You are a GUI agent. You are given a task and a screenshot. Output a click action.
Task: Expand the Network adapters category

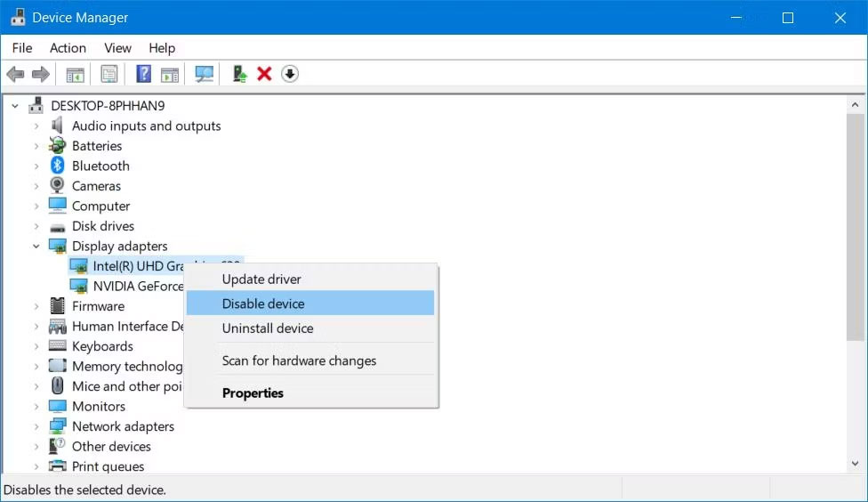pyautogui.click(x=36, y=426)
